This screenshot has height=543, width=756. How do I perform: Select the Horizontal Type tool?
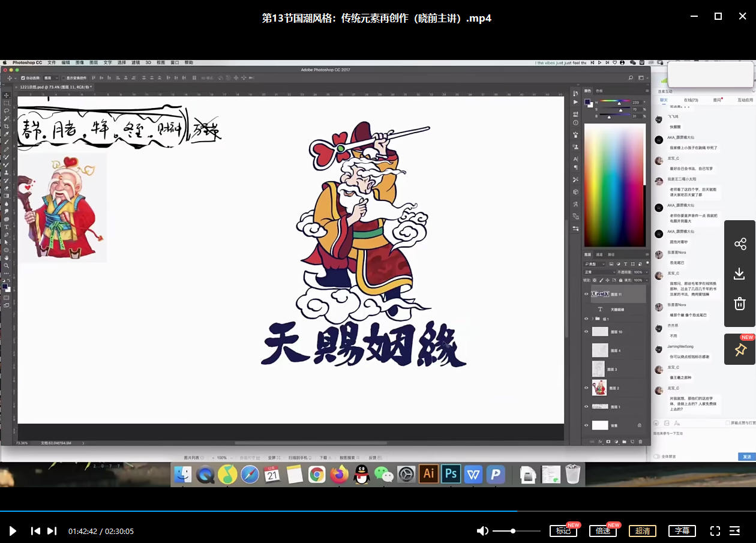click(x=7, y=227)
